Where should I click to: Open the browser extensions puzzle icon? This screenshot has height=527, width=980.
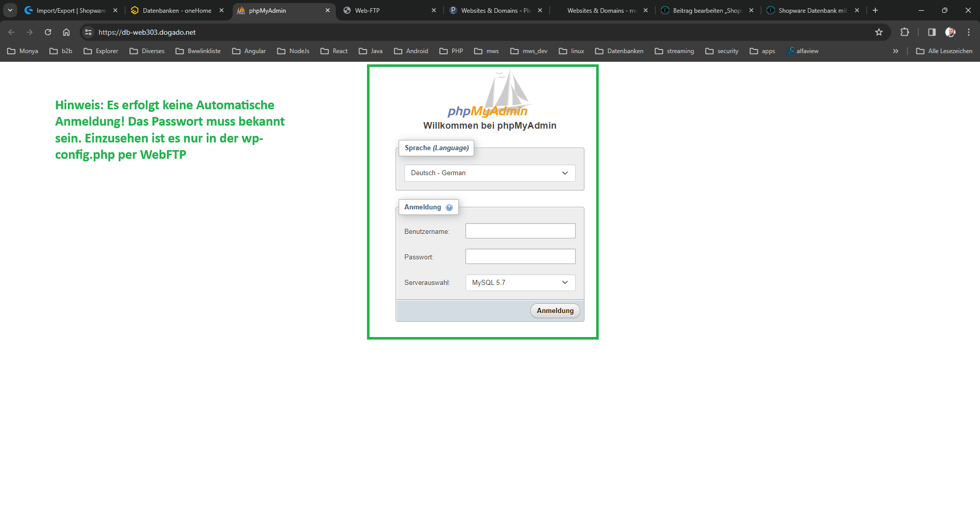coord(904,32)
